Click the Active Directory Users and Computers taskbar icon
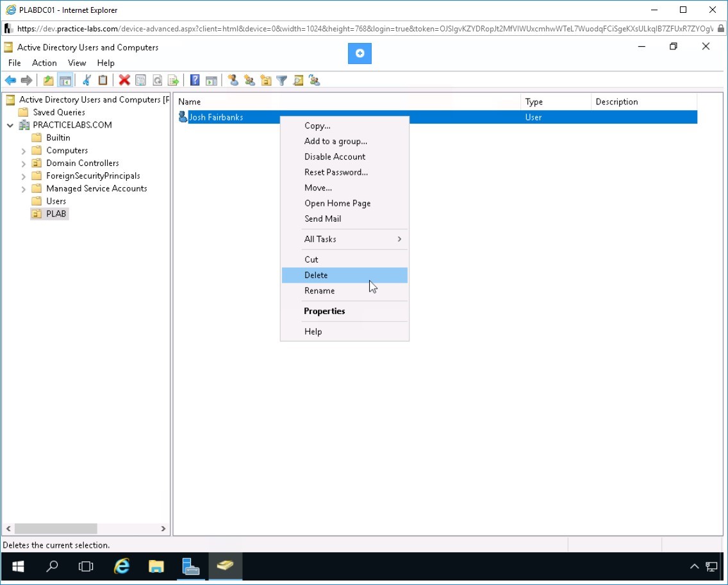 (225, 566)
